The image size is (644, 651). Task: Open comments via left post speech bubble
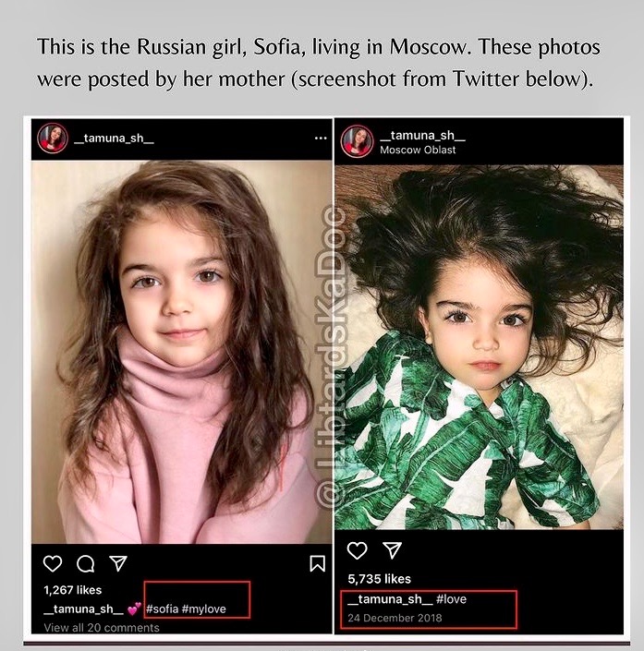[85, 563]
